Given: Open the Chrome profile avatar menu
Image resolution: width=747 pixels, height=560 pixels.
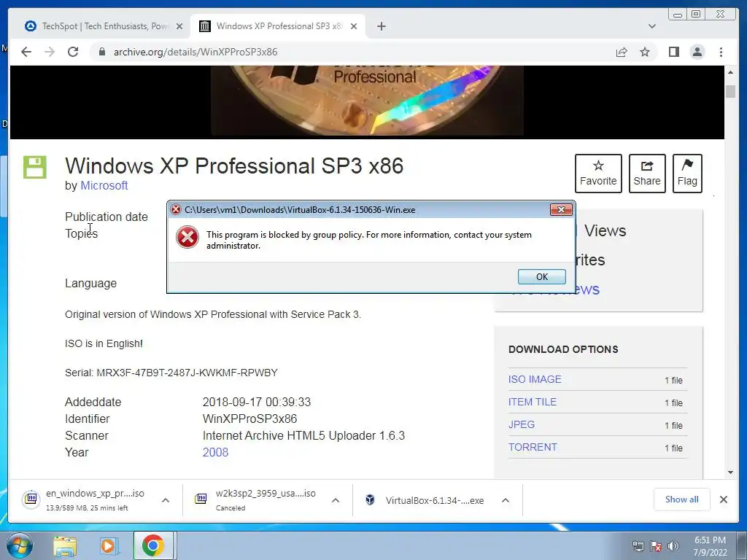Looking at the screenshot, I should (697, 52).
